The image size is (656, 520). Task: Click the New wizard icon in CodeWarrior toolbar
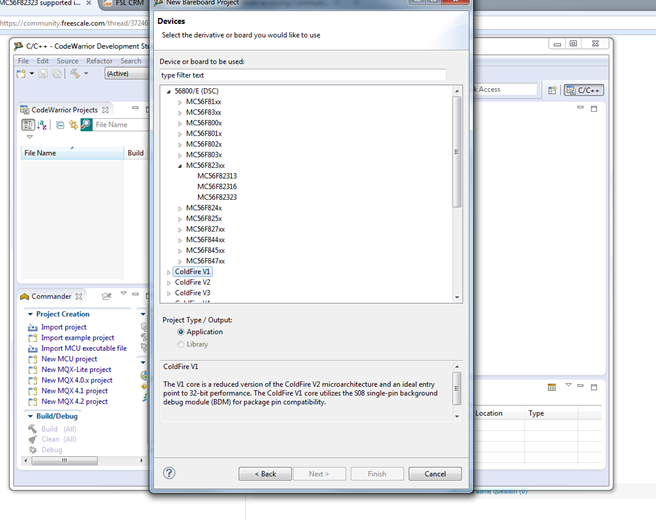tap(21, 74)
